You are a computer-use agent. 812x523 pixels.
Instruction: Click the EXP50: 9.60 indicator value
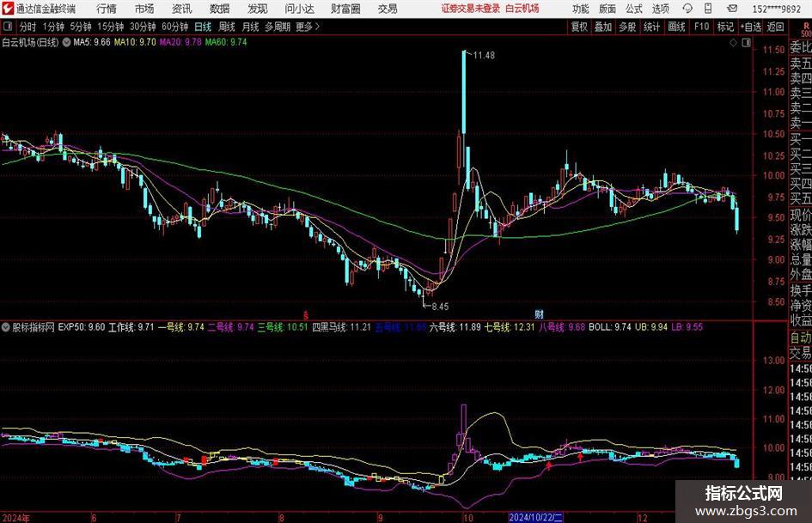click(x=82, y=327)
